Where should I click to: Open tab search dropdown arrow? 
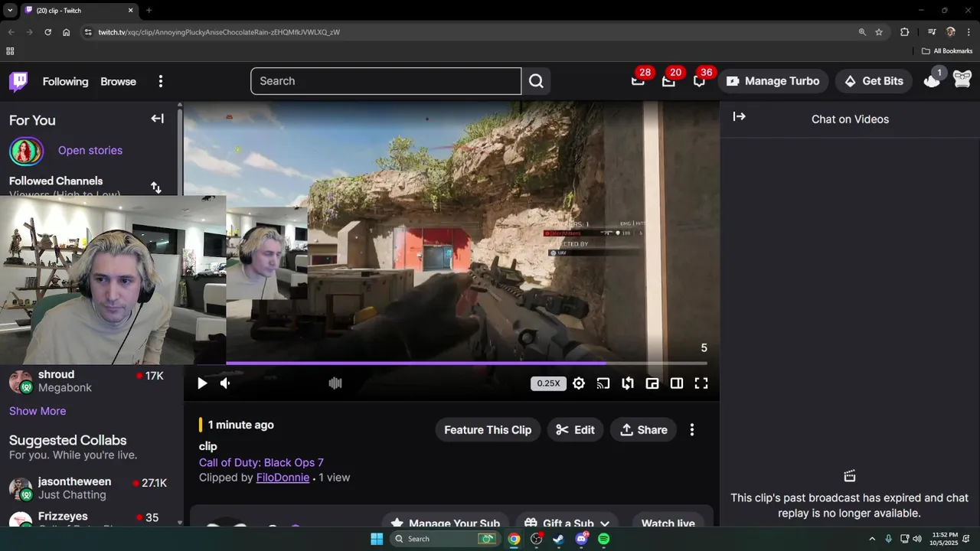tap(10, 11)
